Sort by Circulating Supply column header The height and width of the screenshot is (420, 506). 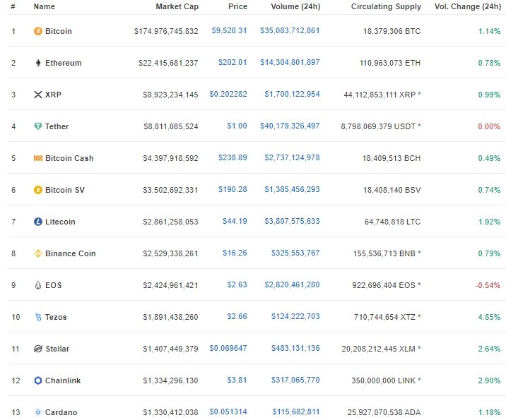pyautogui.click(x=386, y=6)
